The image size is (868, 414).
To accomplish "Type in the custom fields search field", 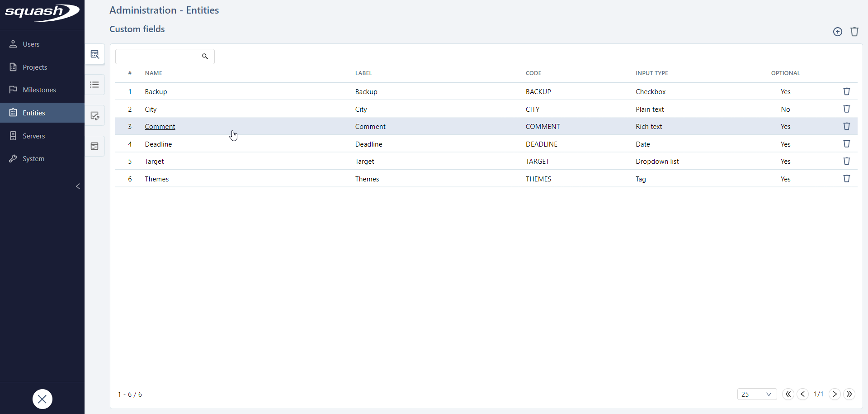I will [158, 56].
